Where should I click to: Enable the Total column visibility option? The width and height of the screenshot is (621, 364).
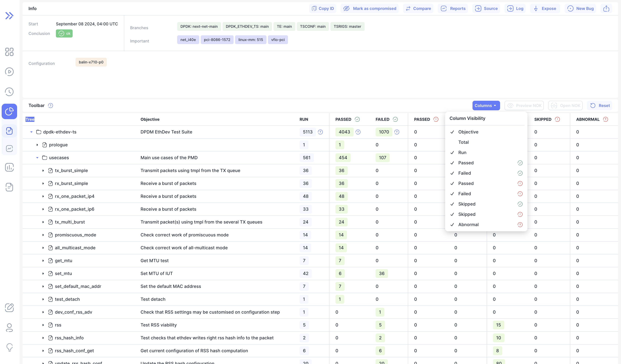click(463, 142)
